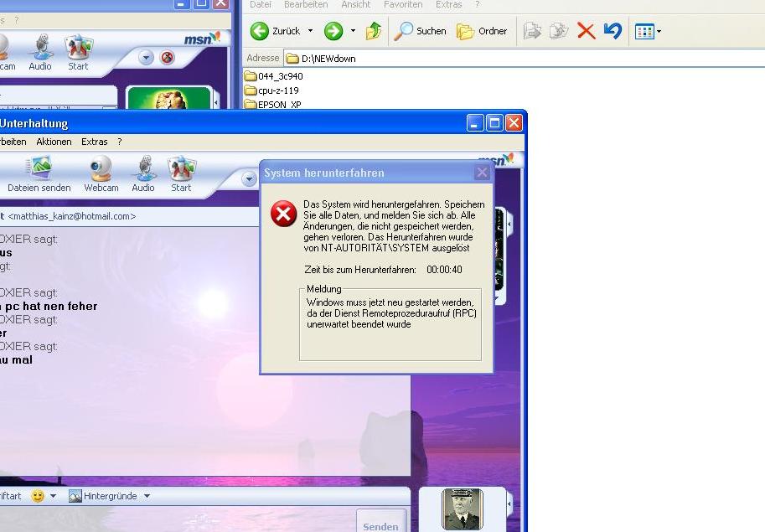This screenshot has width=765, height=532.
Task: Collapse contact picture panel with side arrow
Action: (x=509, y=224)
